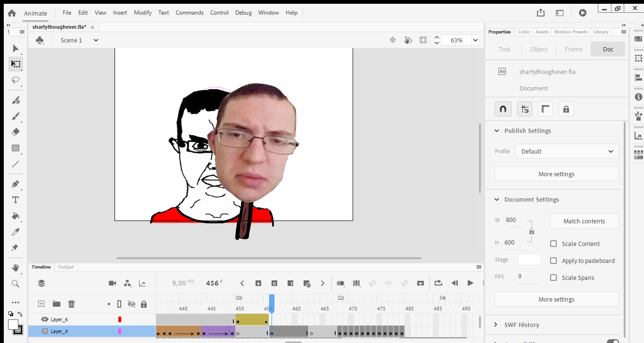The height and width of the screenshot is (343, 644).
Task: Check the Scale Content checkbox
Action: tap(554, 244)
